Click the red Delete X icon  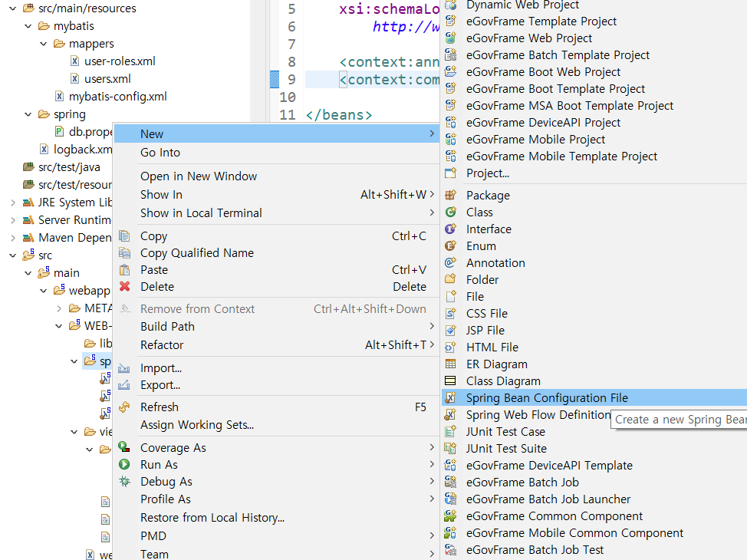[x=124, y=286]
